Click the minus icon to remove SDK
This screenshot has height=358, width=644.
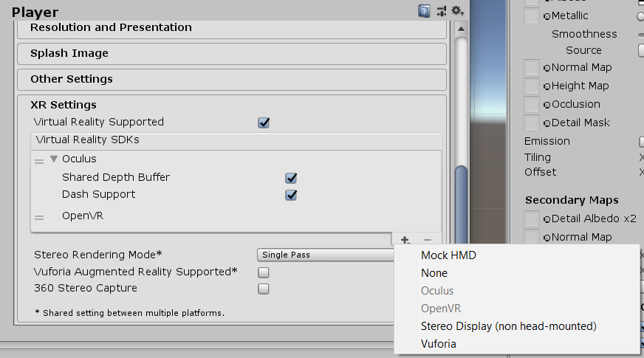pos(427,239)
